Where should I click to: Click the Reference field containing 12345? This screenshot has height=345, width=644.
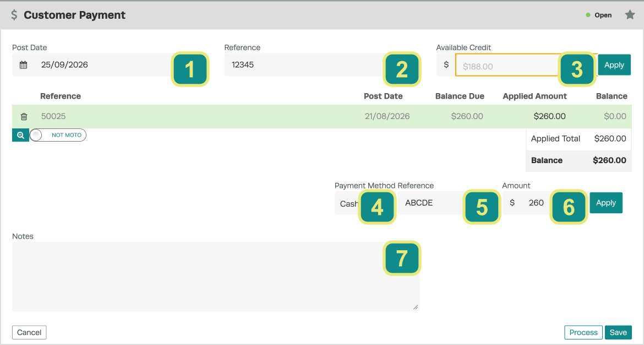point(323,64)
